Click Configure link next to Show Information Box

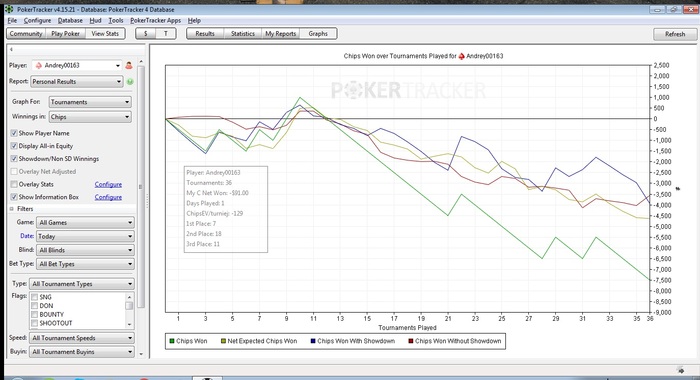pyautogui.click(x=108, y=197)
